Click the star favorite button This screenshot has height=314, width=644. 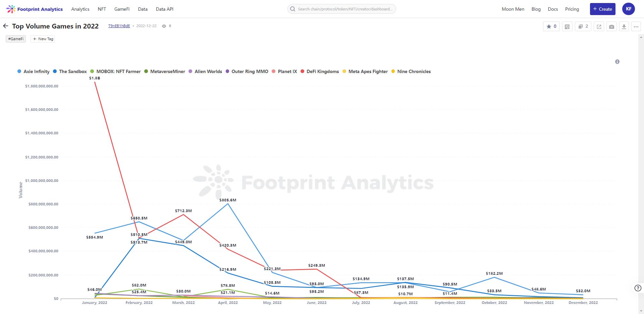pyautogui.click(x=551, y=26)
